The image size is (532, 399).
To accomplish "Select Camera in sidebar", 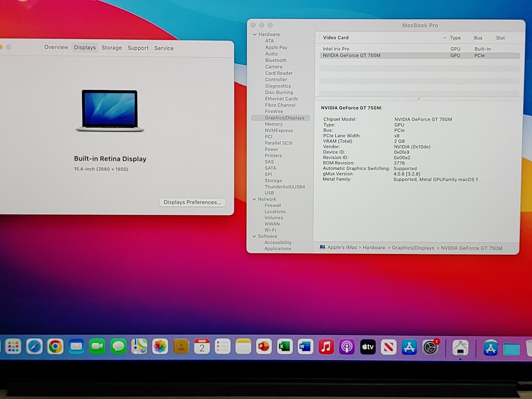I will pyautogui.click(x=273, y=67).
